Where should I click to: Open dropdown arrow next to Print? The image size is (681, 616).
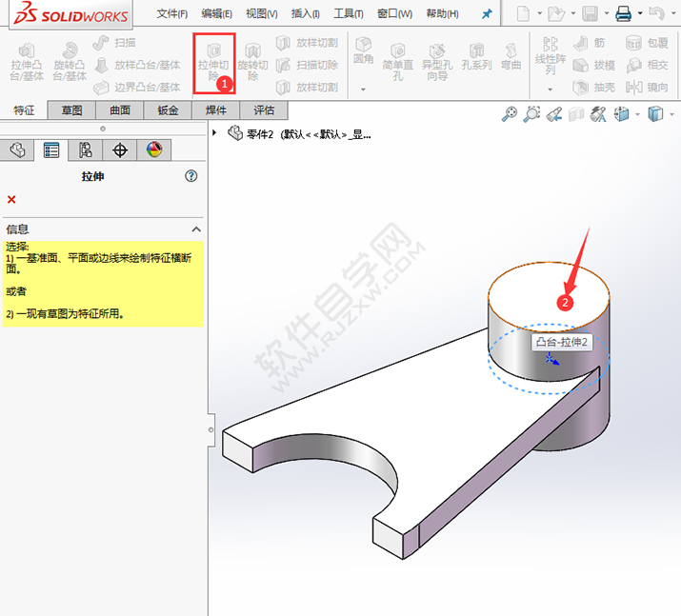[640, 13]
